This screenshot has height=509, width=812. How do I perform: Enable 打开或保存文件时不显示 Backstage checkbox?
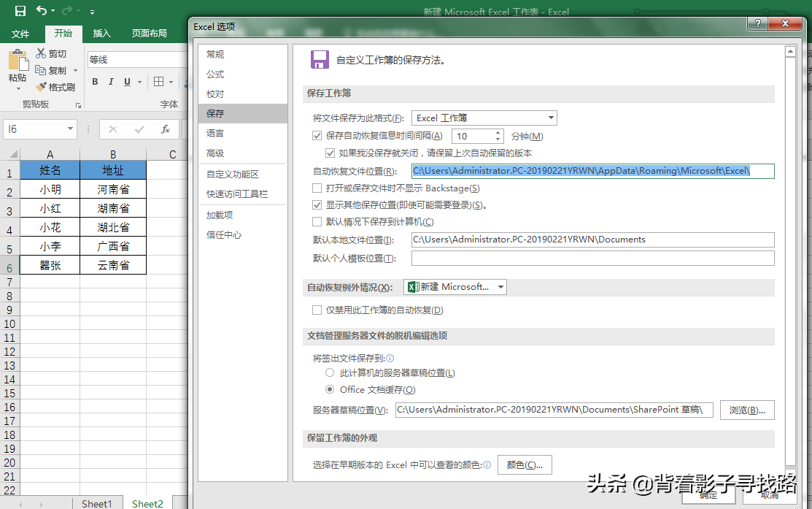tap(317, 188)
